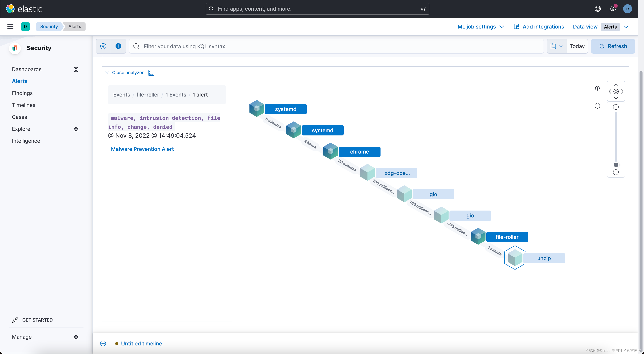The height and width of the screenshot is (354, 644).
Task: Click the Dashboards submenu grid icon
Action: (76, 69)
